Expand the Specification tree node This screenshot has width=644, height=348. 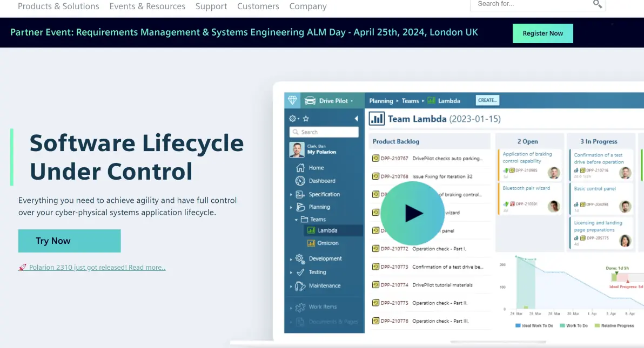point(291,195)
